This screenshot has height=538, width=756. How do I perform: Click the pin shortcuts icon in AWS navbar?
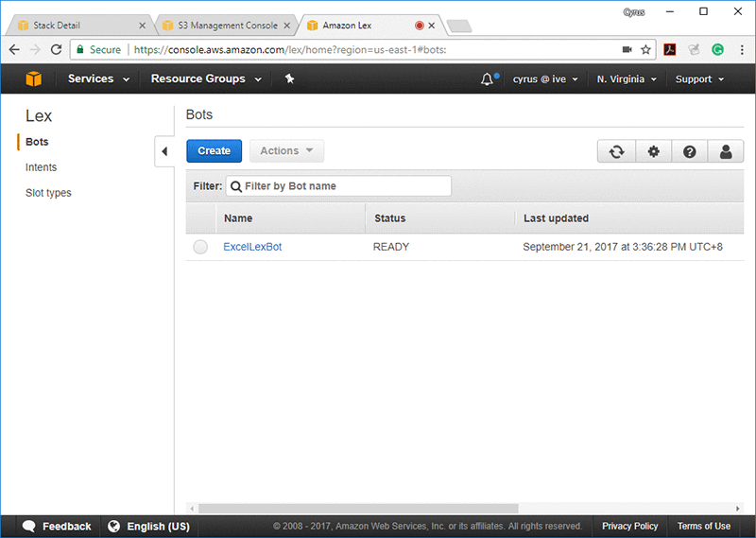pyautogui.click(x=289, y=78)
